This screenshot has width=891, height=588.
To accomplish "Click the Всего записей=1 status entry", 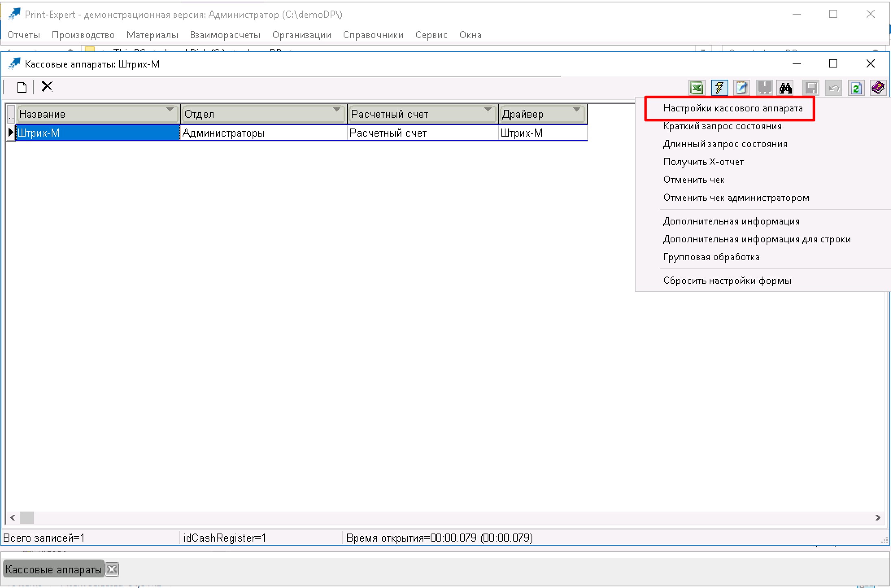I will coord(44,538).
